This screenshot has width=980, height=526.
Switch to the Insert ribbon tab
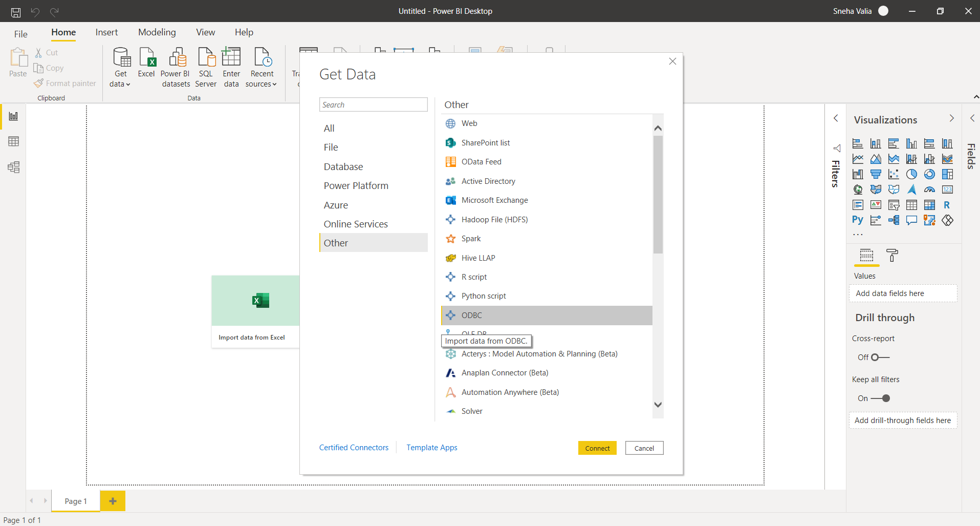[x=106, y=32]
